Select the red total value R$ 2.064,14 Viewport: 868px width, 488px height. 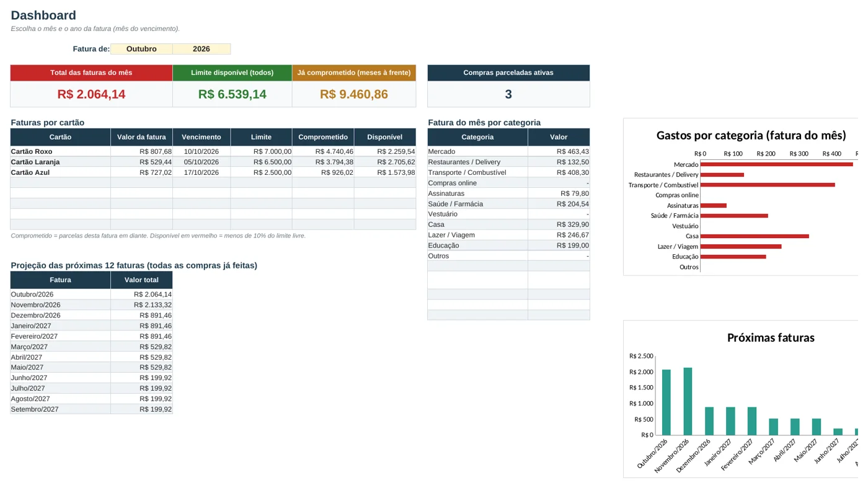tap(91, 94)
